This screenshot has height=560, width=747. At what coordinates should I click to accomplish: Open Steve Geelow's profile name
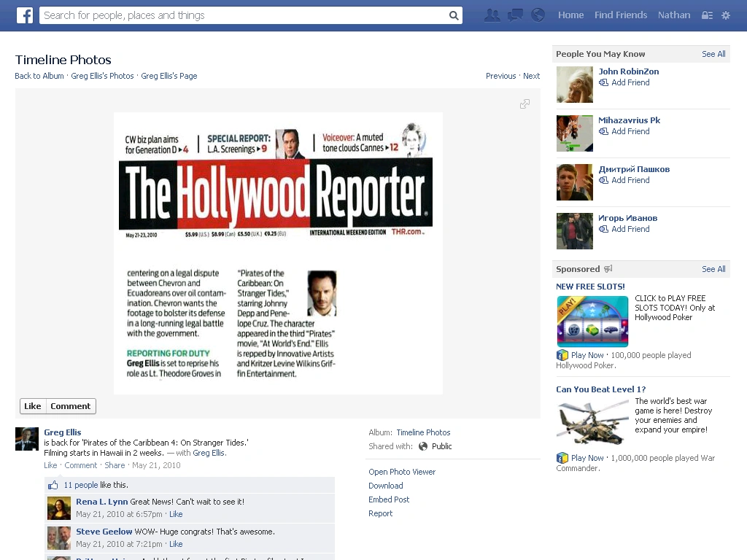tap(104, 532)
